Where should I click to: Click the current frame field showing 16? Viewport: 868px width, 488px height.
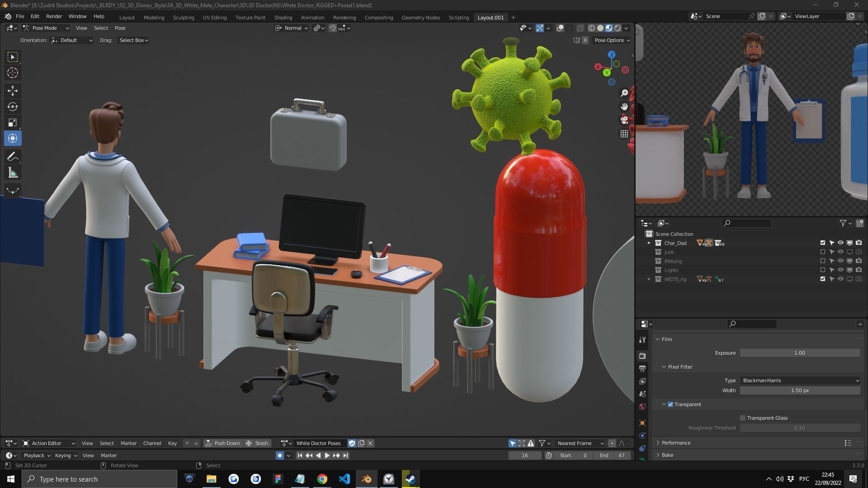[524, 455]
